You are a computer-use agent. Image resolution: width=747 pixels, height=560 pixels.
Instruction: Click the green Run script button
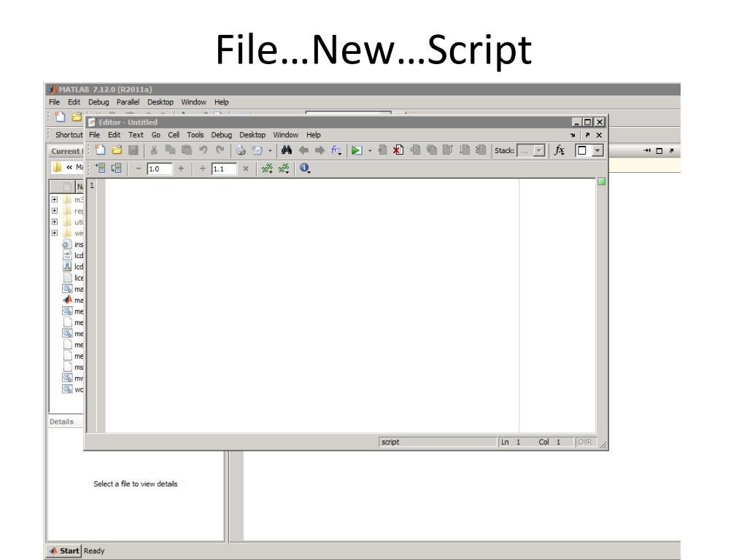coord(356,150)
